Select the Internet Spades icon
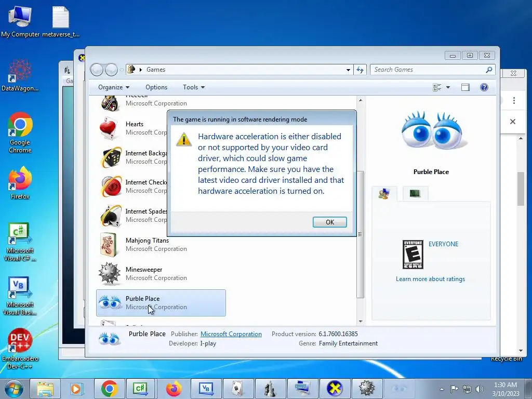 111,216
